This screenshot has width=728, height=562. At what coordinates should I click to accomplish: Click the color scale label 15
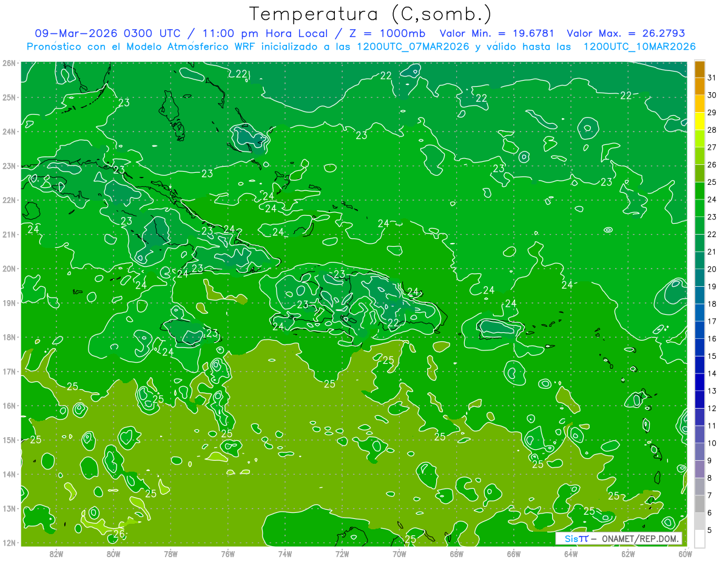point(712,356)
